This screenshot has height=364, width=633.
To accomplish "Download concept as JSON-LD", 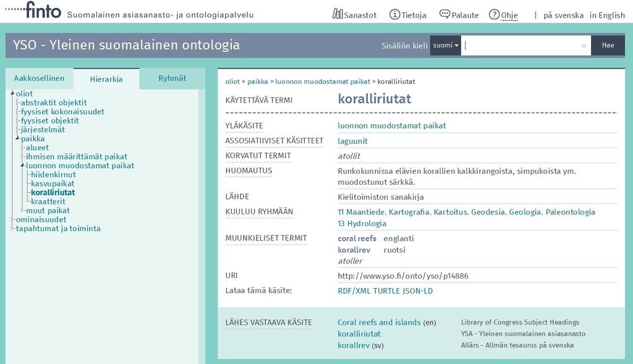I will click(419, 291).
